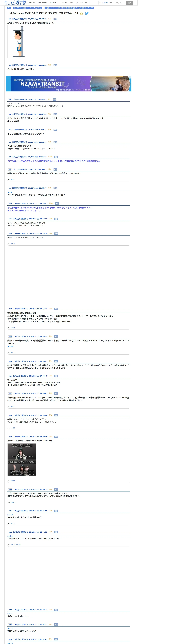Report post 9 with the 報告 button
Viewport: 194px width, 644px height.
click(x=55, y=188)
